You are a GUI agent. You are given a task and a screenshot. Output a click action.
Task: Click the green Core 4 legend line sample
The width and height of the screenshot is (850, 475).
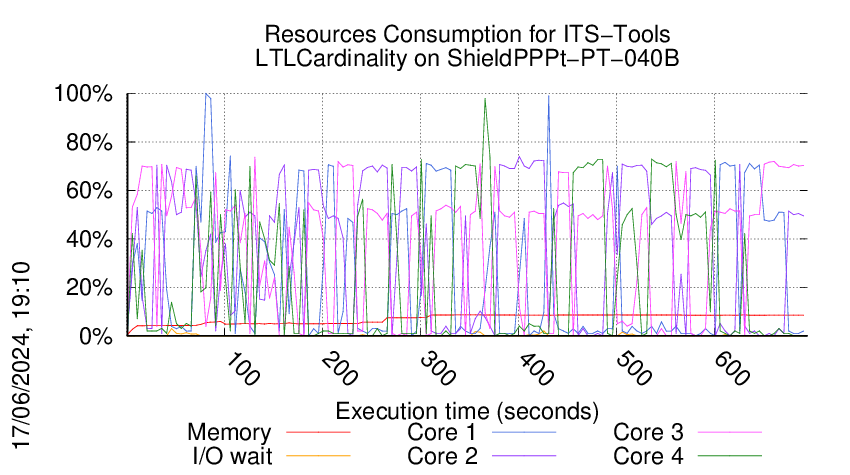730,456
